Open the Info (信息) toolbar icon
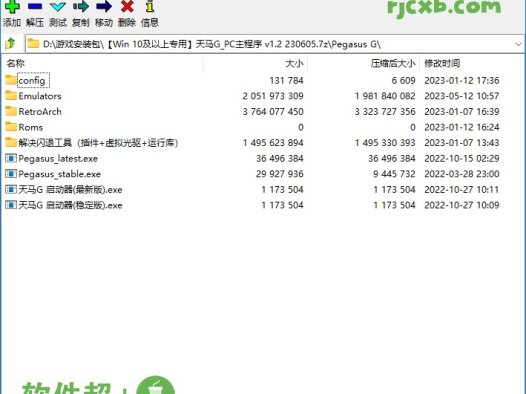The image size is (526, 394). (x=150, y=6)
